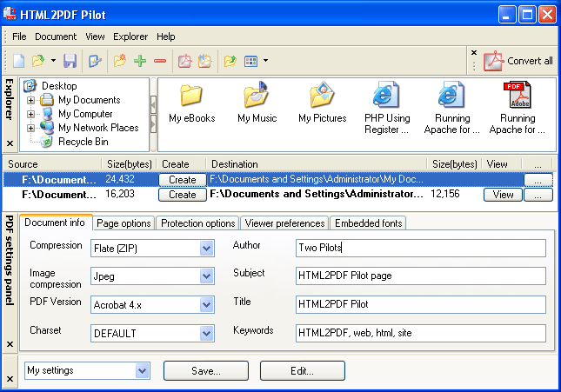Open the File menu

pos(19,37)
